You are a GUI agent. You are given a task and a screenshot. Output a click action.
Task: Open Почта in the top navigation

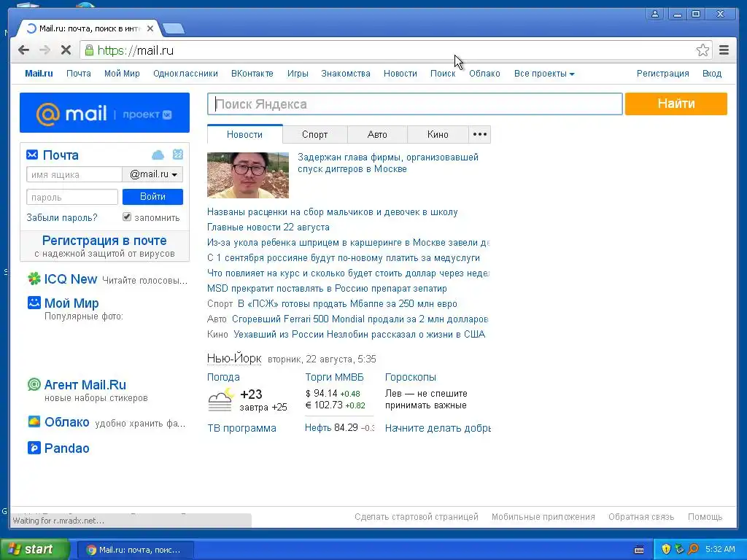(x=79, y=74)
